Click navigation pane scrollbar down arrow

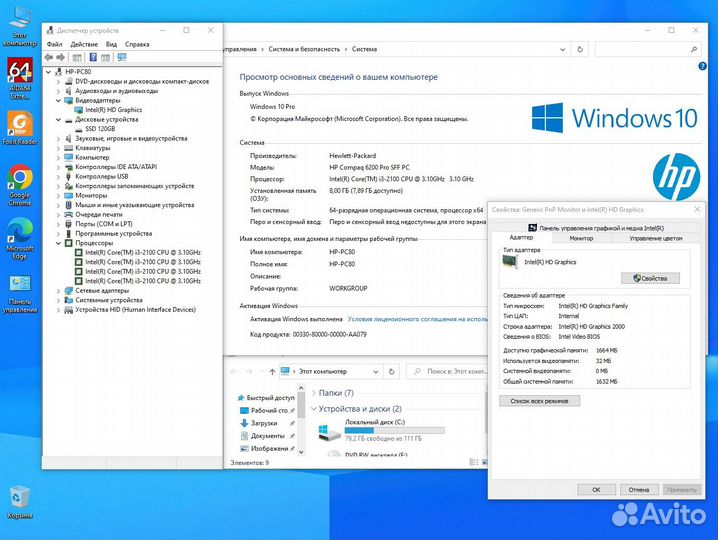pos(301,452)
